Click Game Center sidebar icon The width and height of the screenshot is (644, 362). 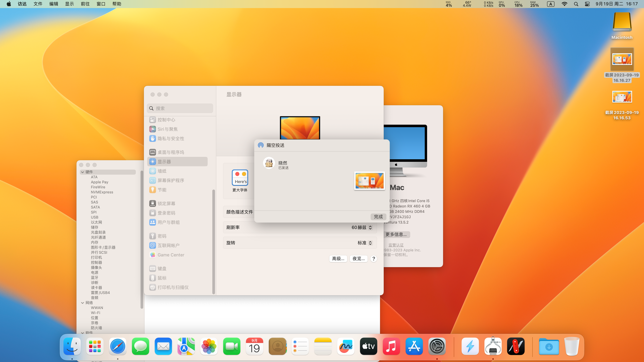152,255
